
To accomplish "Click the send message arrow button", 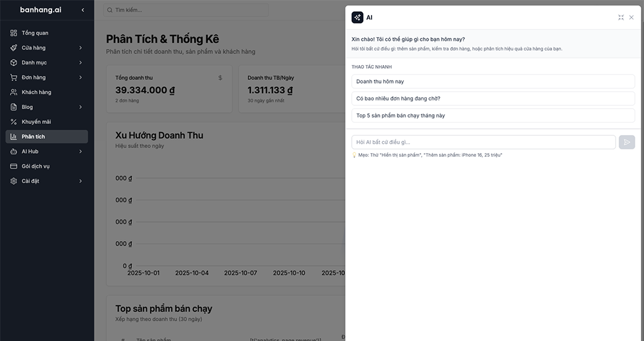I will tap(627, 142).
